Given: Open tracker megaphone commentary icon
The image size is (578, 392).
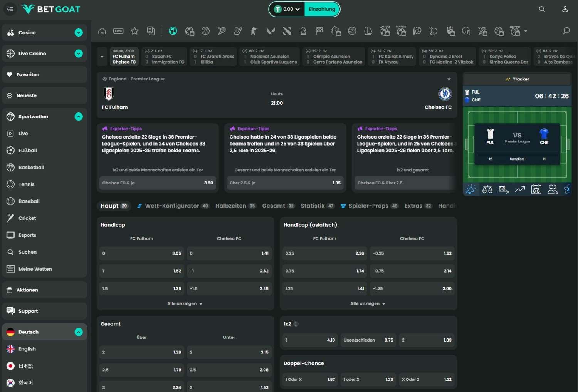Looking at the screenshot, I should 471,189.
